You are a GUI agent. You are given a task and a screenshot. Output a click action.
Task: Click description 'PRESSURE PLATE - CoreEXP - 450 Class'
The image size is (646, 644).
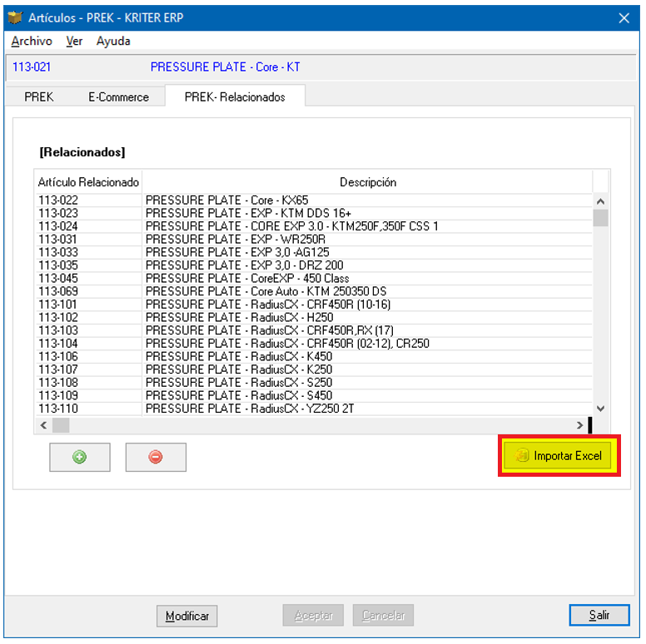point(247,279)
